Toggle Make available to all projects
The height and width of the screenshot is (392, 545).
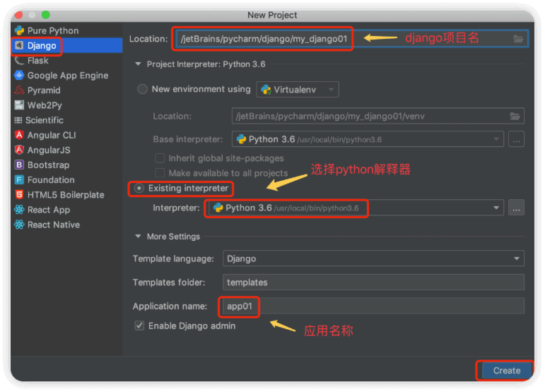click(x=160, y=173)
